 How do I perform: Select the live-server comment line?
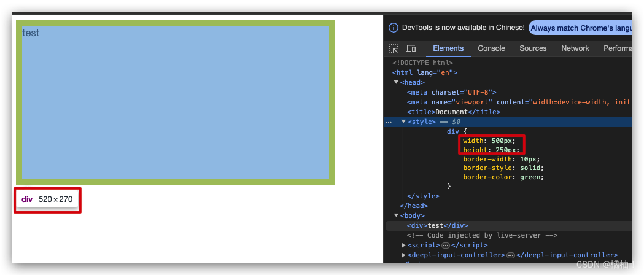pyautogui.click(x=482, y=235)
